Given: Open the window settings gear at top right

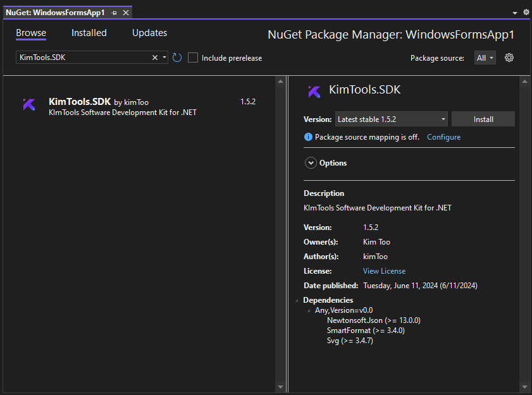Looking at the screenshot, I should coord(526,13).
